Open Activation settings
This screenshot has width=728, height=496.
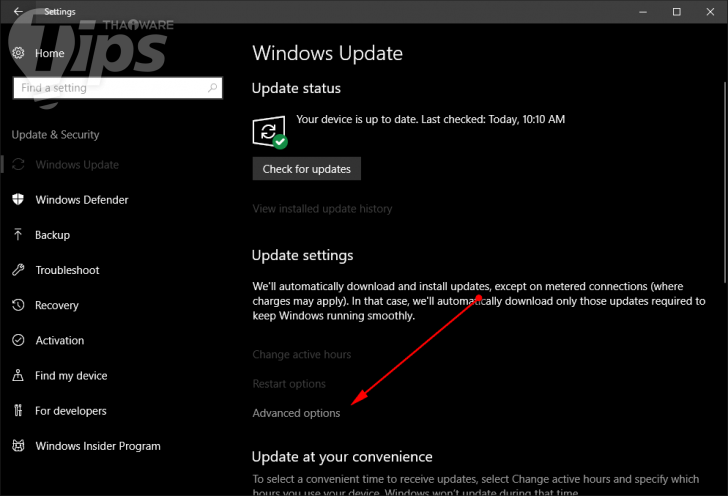click(x=60, y=340)
